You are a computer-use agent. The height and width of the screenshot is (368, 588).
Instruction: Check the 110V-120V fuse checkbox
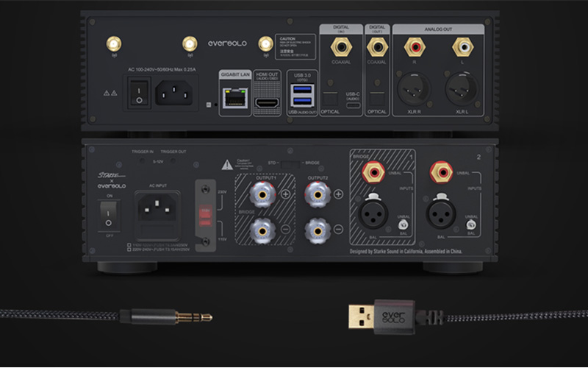click(x=129, y=245)
